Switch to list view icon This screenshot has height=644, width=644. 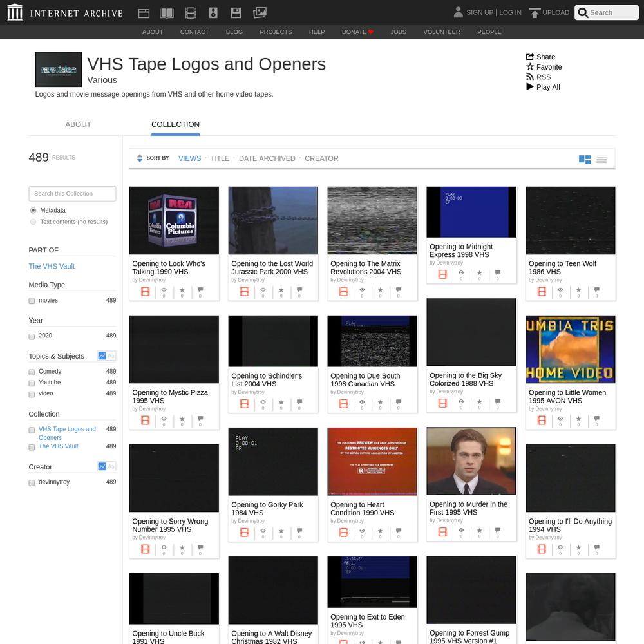click(x=601, y=159)
